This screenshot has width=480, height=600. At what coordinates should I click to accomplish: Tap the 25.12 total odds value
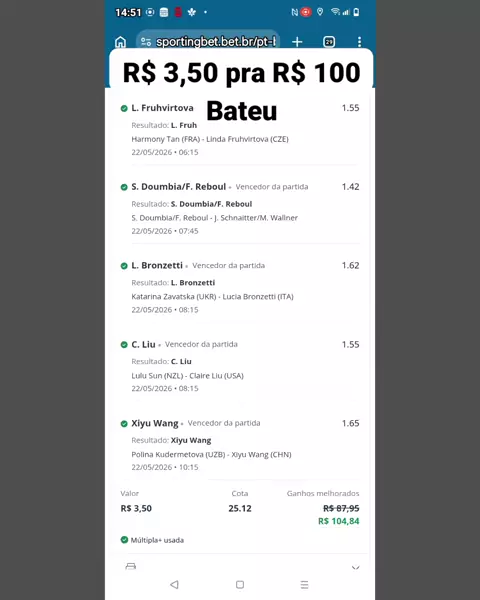pyautogui.click(x=240, y=508)
